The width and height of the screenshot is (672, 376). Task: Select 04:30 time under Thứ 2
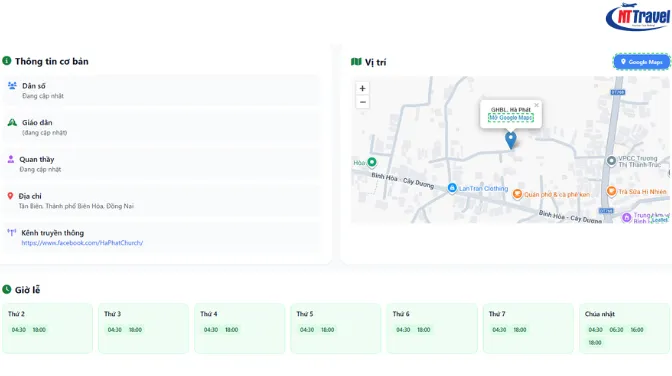coord(19,330)
